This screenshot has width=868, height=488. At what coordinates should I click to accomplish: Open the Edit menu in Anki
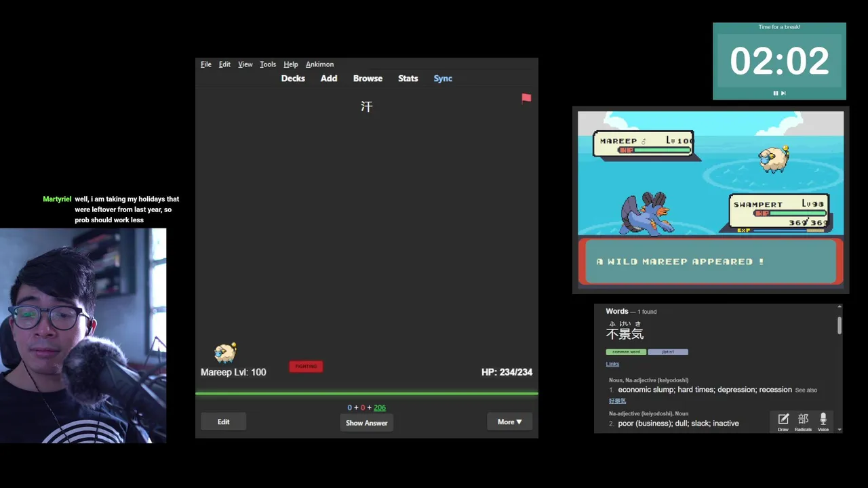(x=224, y=64)
